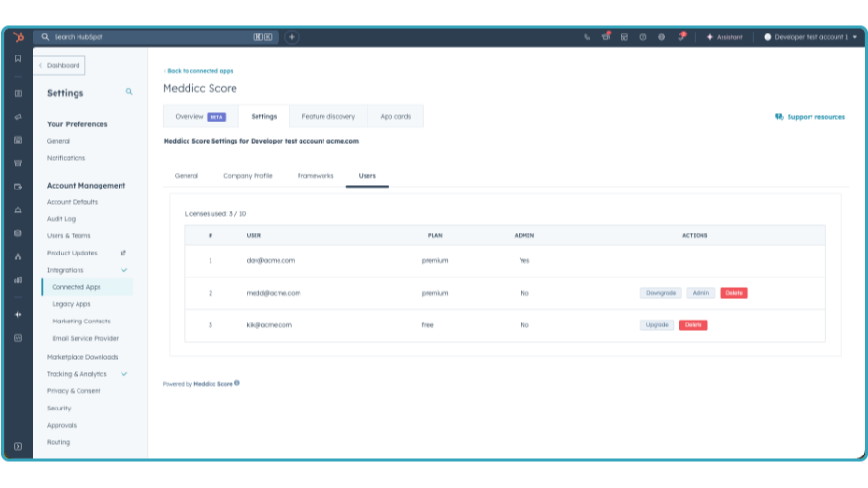Upgrade kik@acme.com to a paid plan
The width and height of the screenshot is (868, 488).
[657, 325]
